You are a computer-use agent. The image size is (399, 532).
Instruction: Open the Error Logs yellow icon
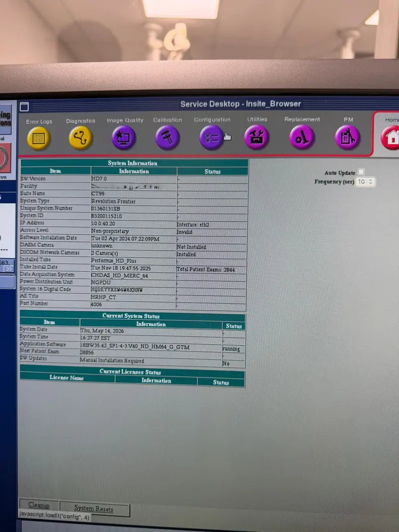(x=39, y=139)
